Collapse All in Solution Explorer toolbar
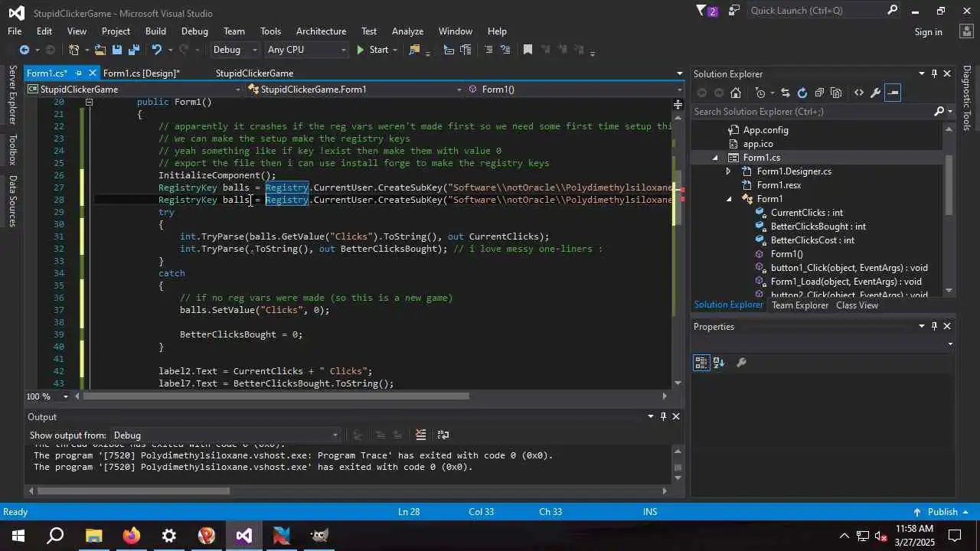The width and height of the screenshot is (980, 551). [x=819, y=93]
